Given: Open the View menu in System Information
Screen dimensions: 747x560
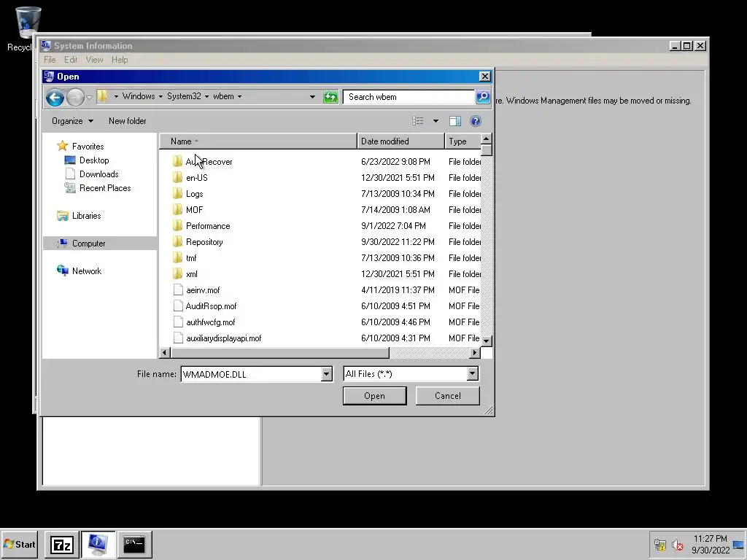Looking at the screenshot, I should point(94,60).
